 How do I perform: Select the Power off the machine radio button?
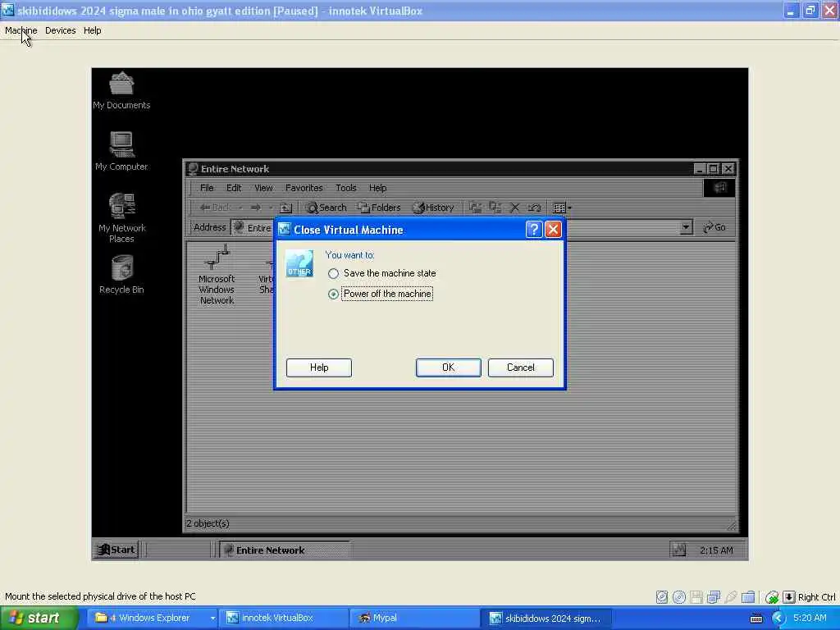point(333,294)
